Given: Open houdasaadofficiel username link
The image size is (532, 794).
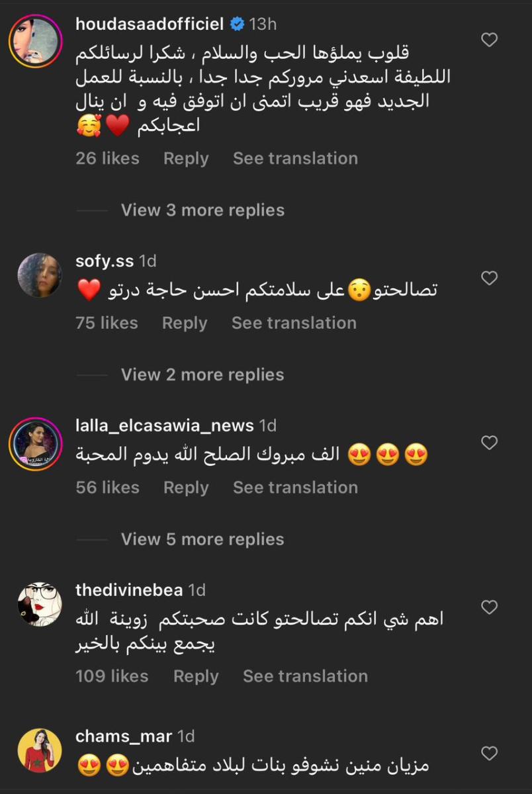Looking at the screenshot, I should (151, 24).
